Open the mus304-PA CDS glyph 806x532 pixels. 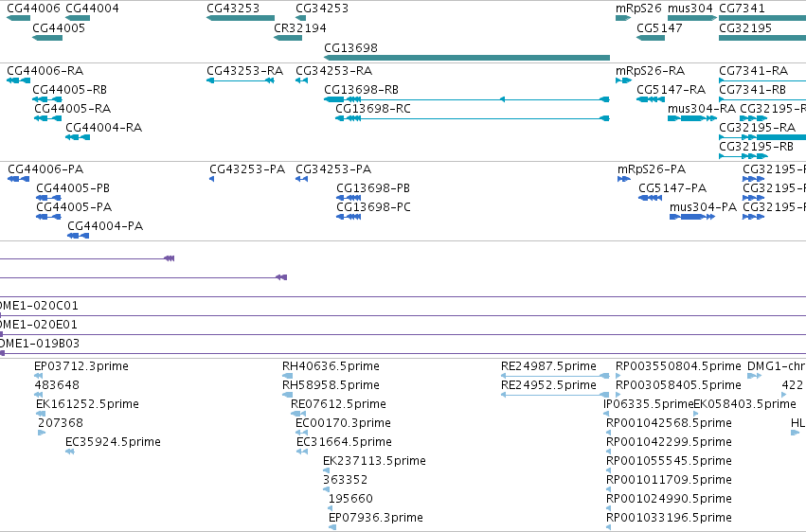(x=692, y=217)
